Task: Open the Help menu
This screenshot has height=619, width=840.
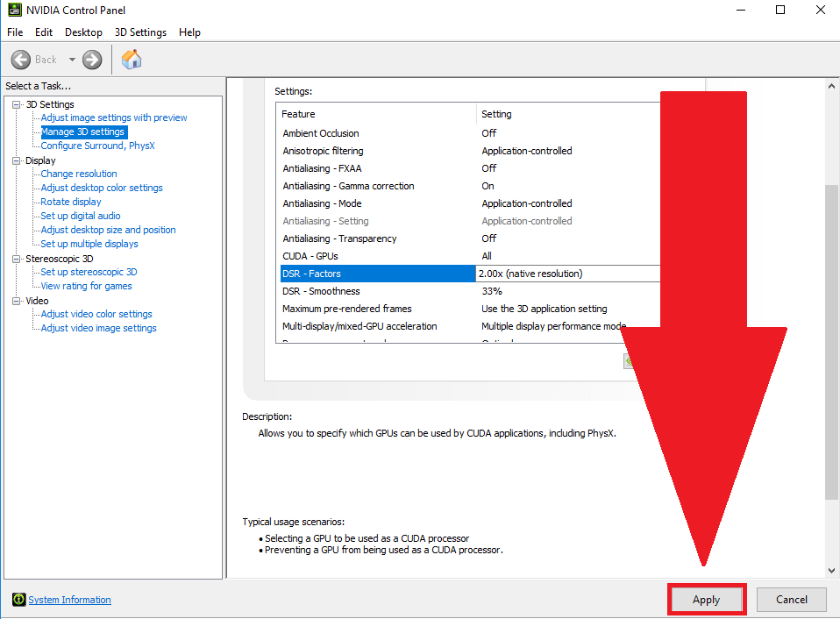Action: [x=189, y=32]
